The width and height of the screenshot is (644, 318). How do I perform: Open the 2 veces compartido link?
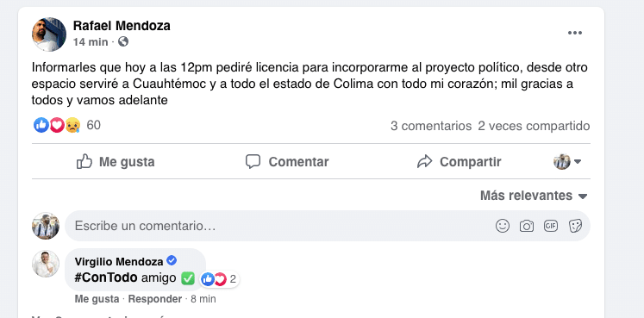click(x=534, y=126)
